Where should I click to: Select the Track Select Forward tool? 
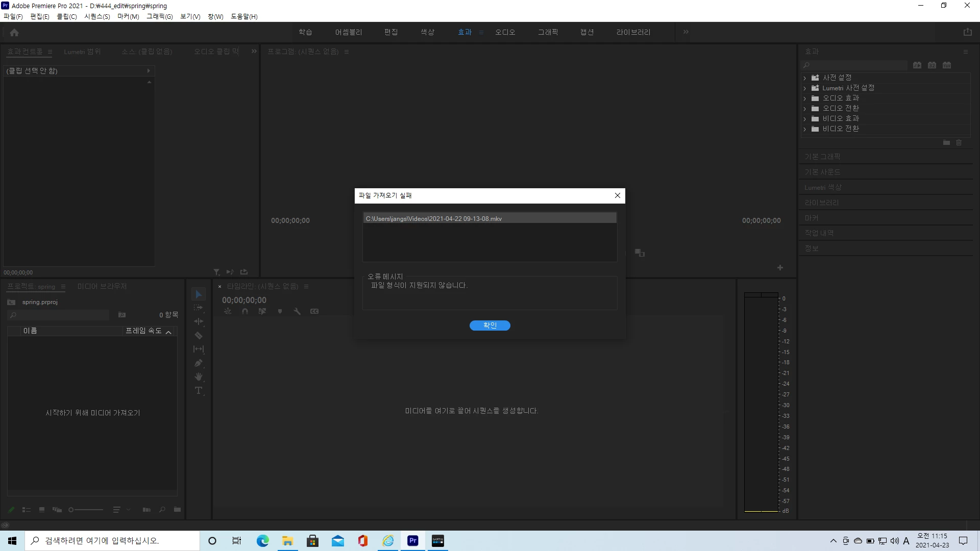point(199,308)
